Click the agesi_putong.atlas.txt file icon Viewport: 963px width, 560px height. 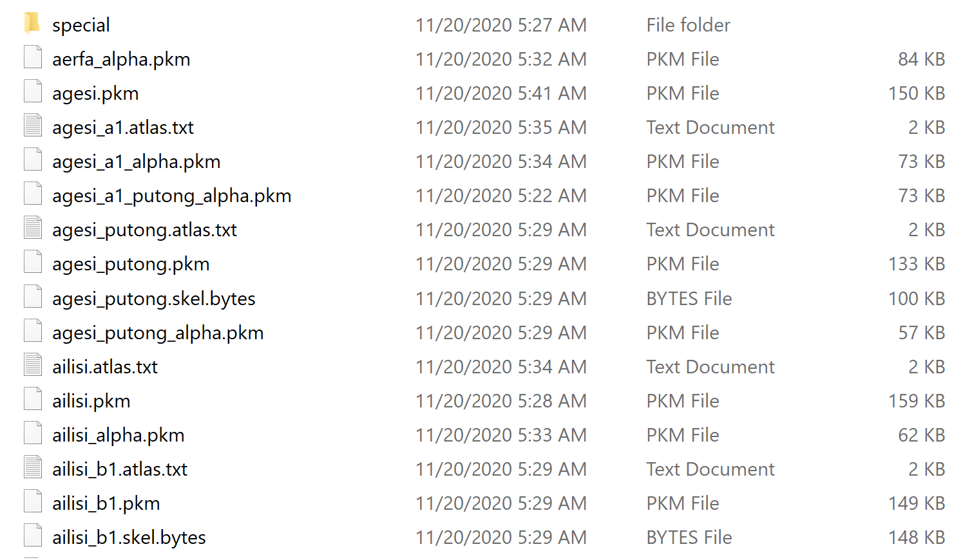coord(33,228)
